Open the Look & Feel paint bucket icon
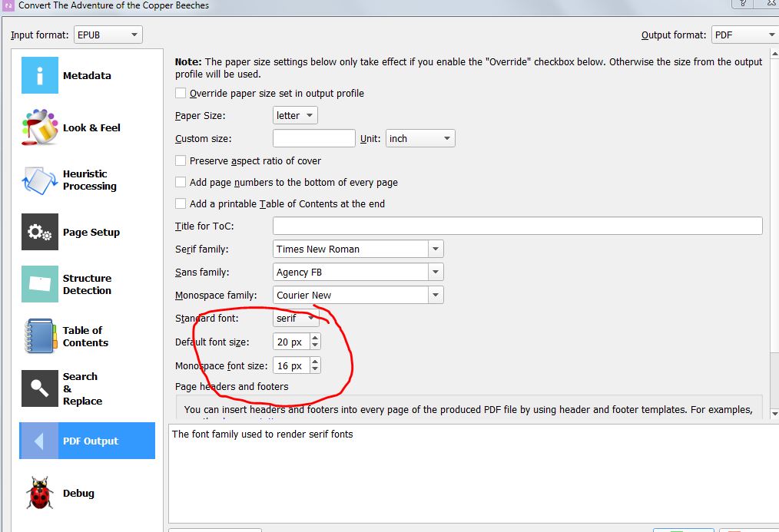This screenshot has width=779, height=532. (x=40, y=127)
